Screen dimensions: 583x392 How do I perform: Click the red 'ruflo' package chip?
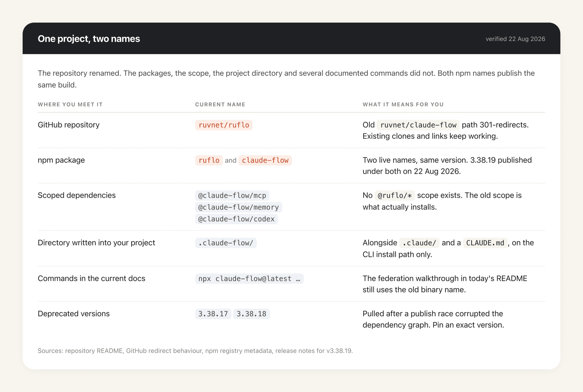coord(209,160)
